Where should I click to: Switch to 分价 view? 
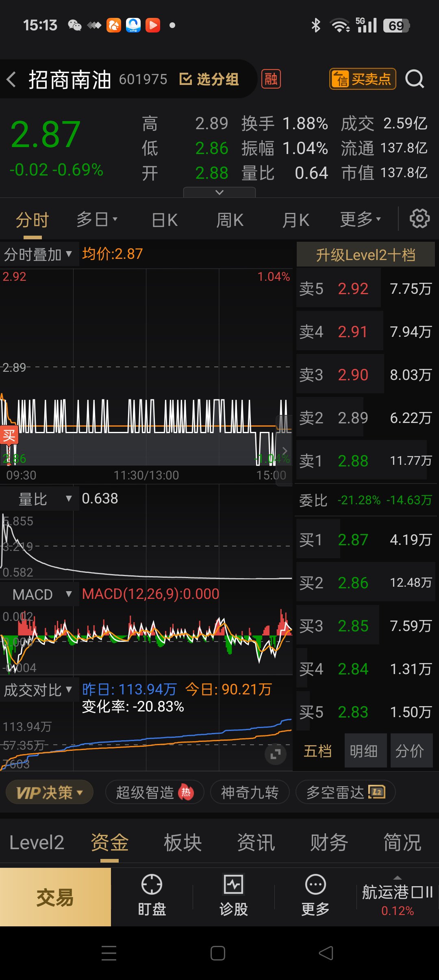click(x=411, y=751)
